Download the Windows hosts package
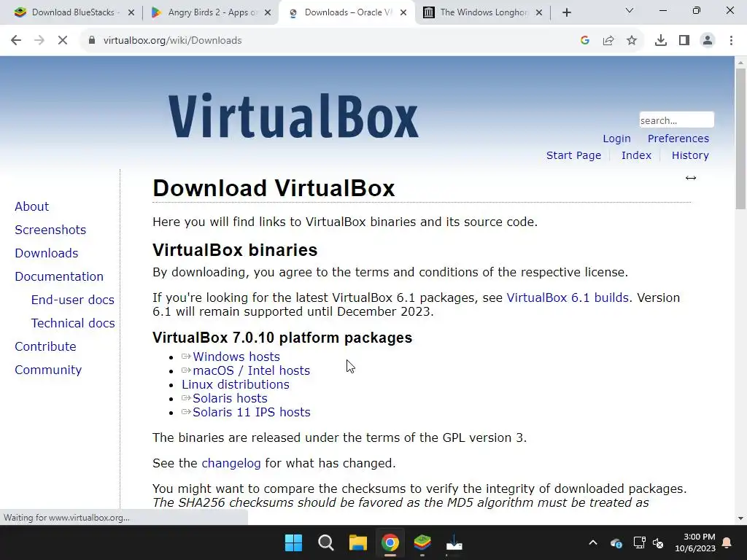 coord(236,357)
